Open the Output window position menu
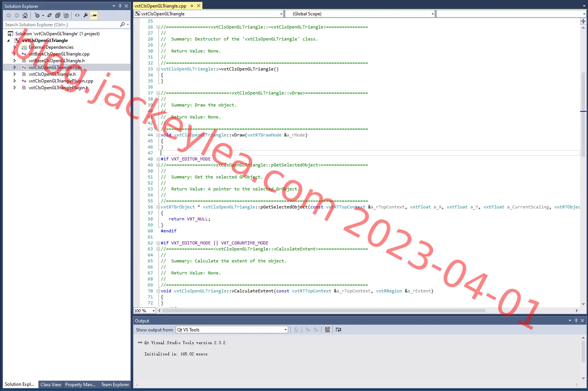The width and height of the screenshot is (588, 391). click(x=570, y=321)
